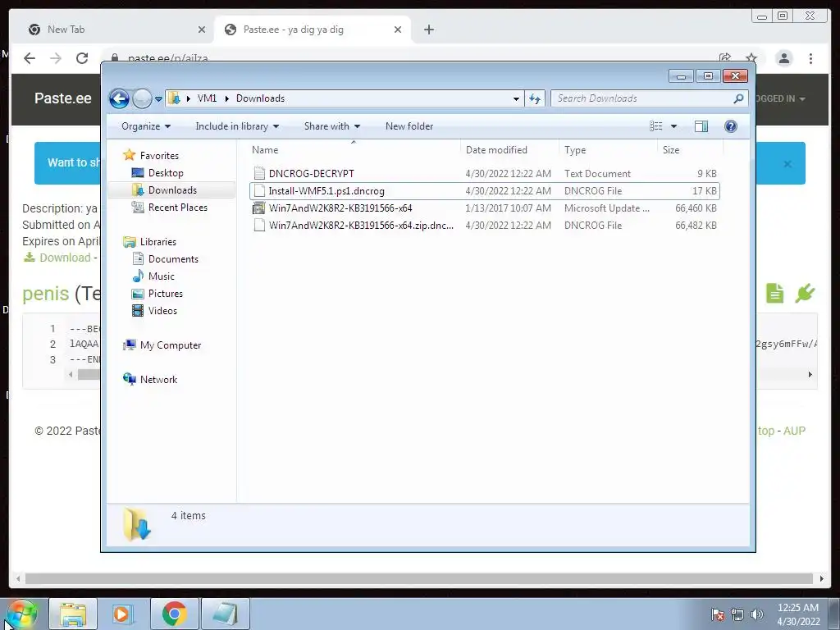Open the Share with menu
The width and height of the screenshot is (840, 630).
pos(331,126)
